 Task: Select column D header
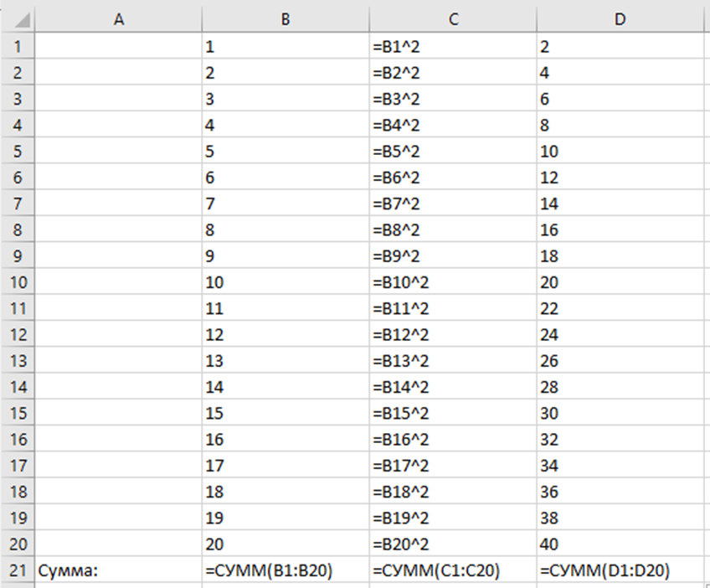(620, 19)
